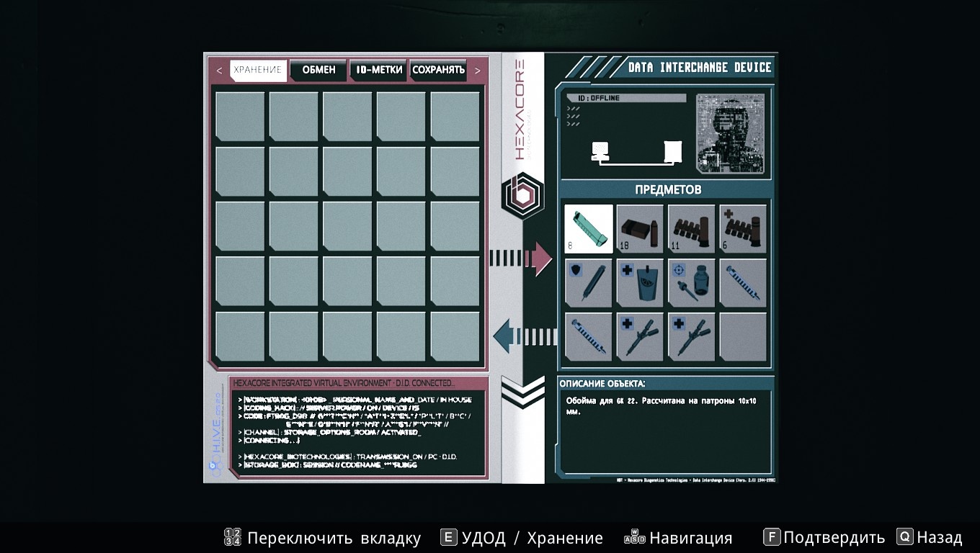Choose the plus-marked shotgun shells with 6 count

click(x=743, y=229)
